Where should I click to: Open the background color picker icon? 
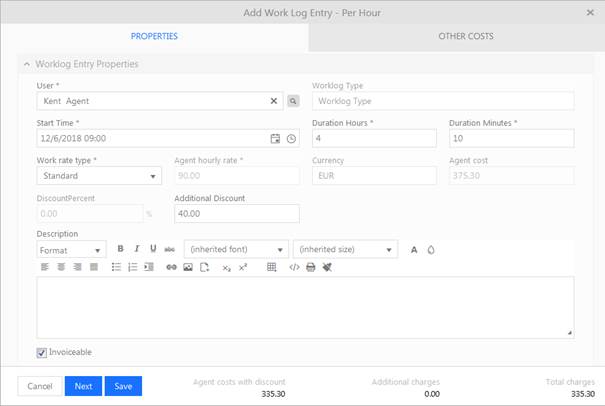pyautogui.click(x=431, y=249)
